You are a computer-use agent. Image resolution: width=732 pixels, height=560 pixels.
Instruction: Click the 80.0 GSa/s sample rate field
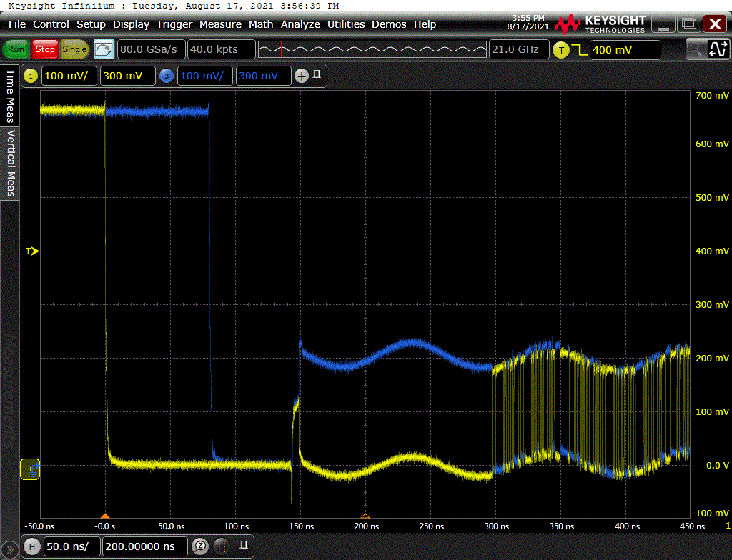[x=152, y=49]
